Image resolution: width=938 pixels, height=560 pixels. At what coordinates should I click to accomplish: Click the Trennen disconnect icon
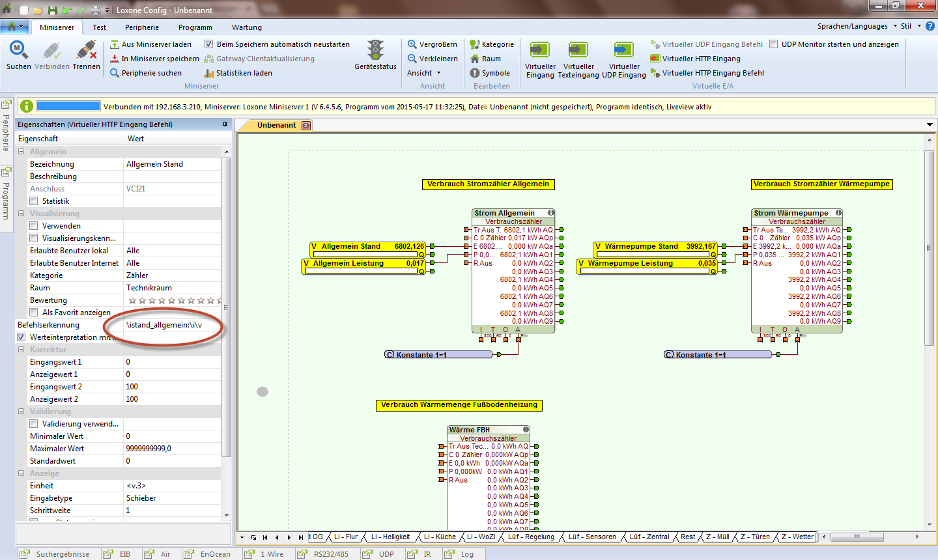point(86,50)
